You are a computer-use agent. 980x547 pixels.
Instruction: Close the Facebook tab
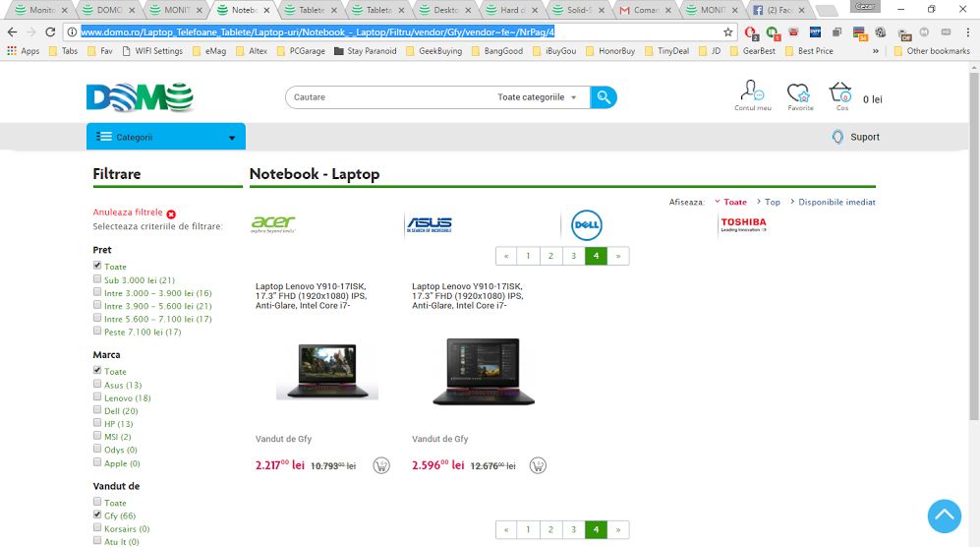[x=801, y=10]
